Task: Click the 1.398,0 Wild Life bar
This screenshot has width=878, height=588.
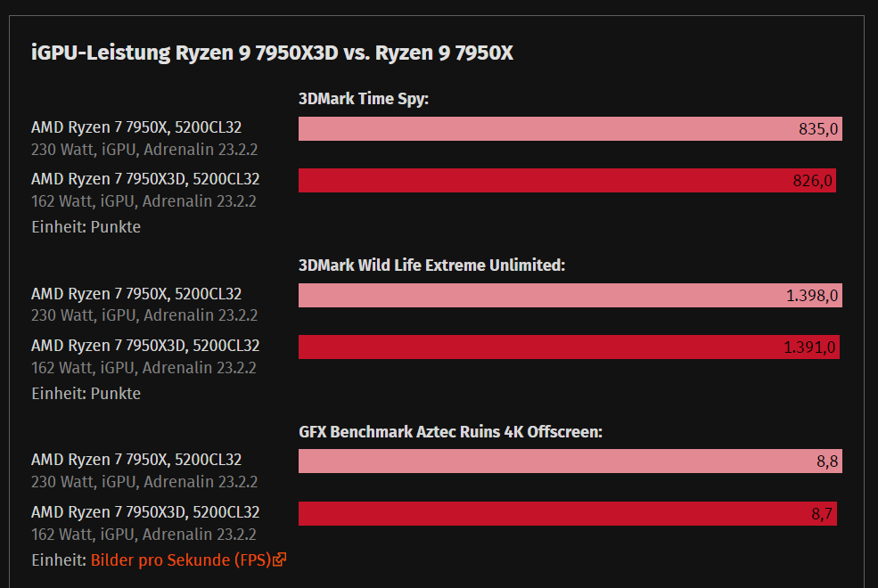Action: [x=570, y=295]
